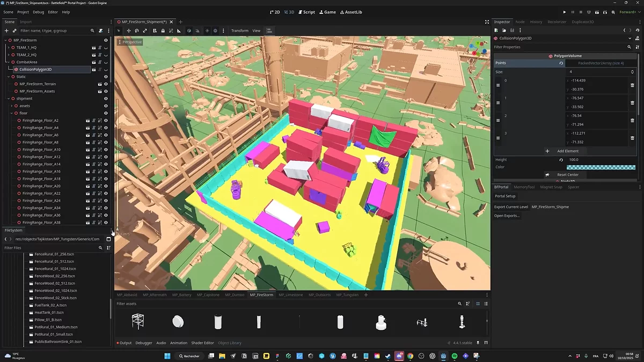Hide the shipment node in scene tree
This screenshot has width=644, height=362.
click(x=106, y=99)
